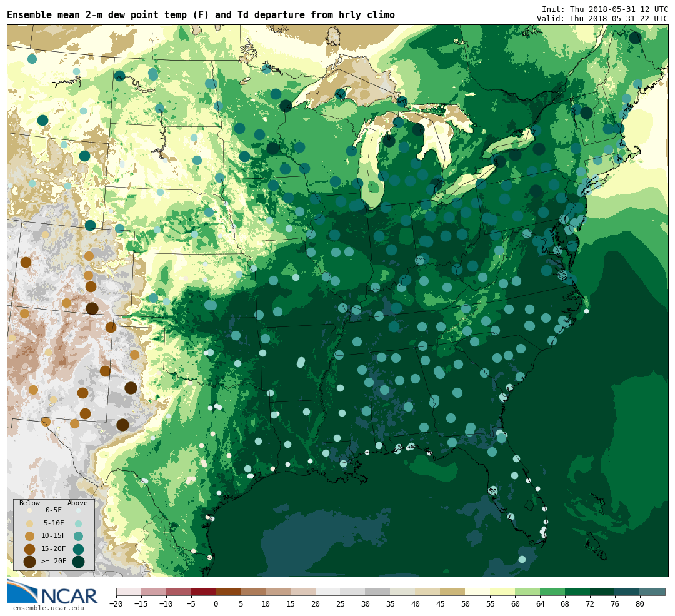Select the map title about ensemble mean dew point
Image resolution: width=675 pixels, height=616 pixels.
[201, 15]
